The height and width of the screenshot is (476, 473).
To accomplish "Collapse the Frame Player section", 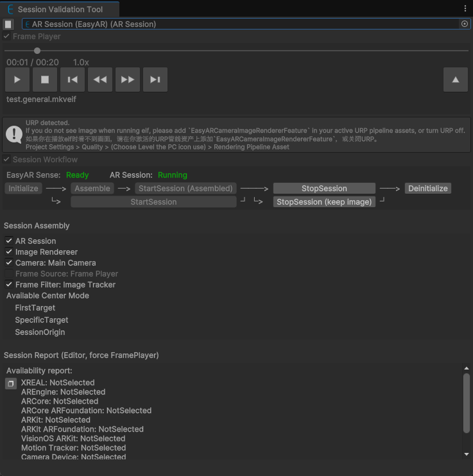I will tap(7, 37).
